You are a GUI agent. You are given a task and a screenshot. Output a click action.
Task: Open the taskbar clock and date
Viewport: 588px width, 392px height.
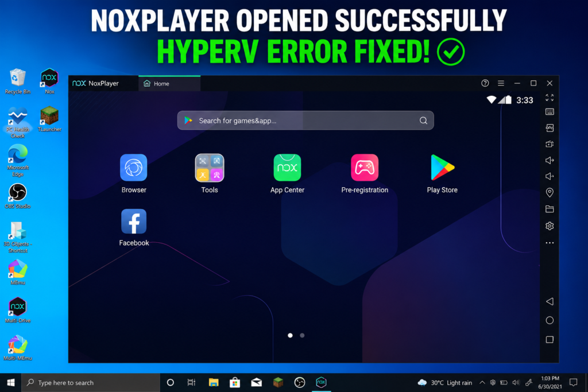click(x=550, y=383)
